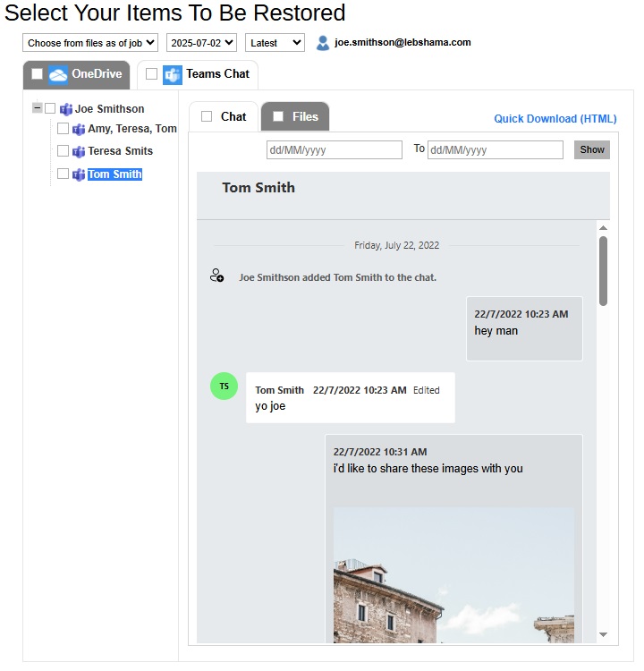Click the chat scrollbar down arrow
Viewport: 644px width, 671px height.
click(604, 634)
